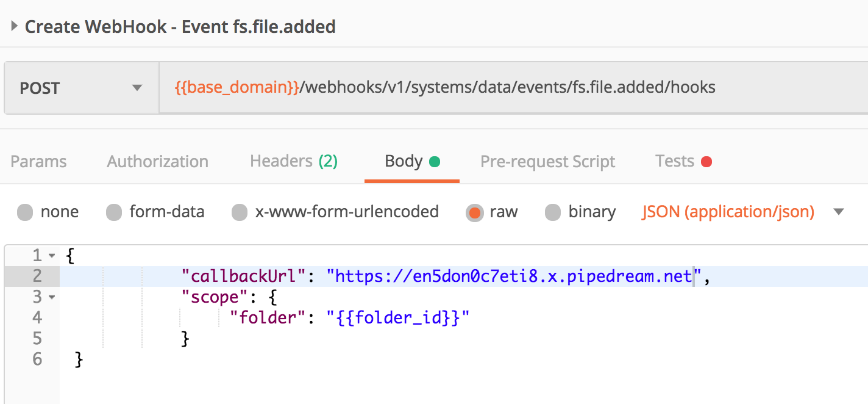Screen dimensions: 868x404
Task: Open the Tests tab
Action: 674,161
